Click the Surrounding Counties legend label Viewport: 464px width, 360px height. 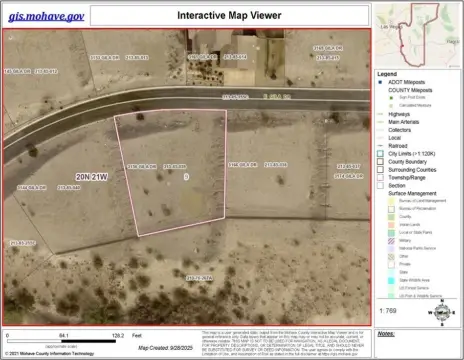412,170
